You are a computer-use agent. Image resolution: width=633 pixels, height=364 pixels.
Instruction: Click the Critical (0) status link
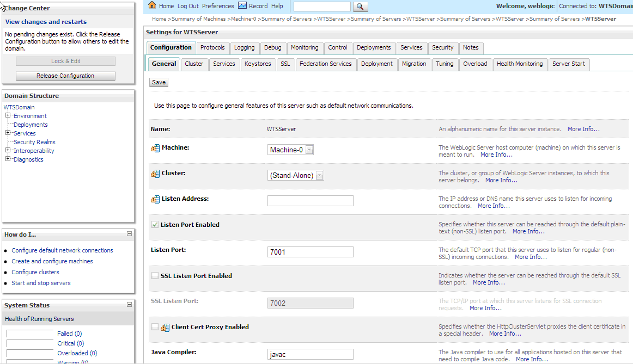[x=71, y=343]
